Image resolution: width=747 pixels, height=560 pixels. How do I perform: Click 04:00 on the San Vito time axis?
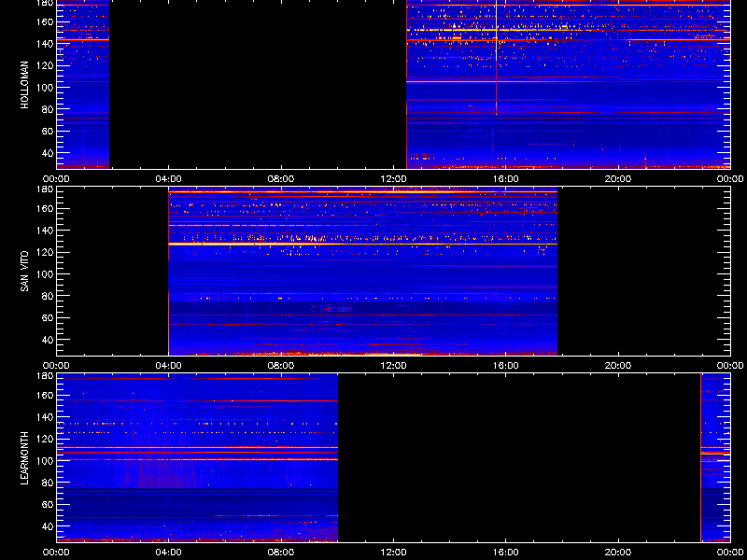click(169, 366)
